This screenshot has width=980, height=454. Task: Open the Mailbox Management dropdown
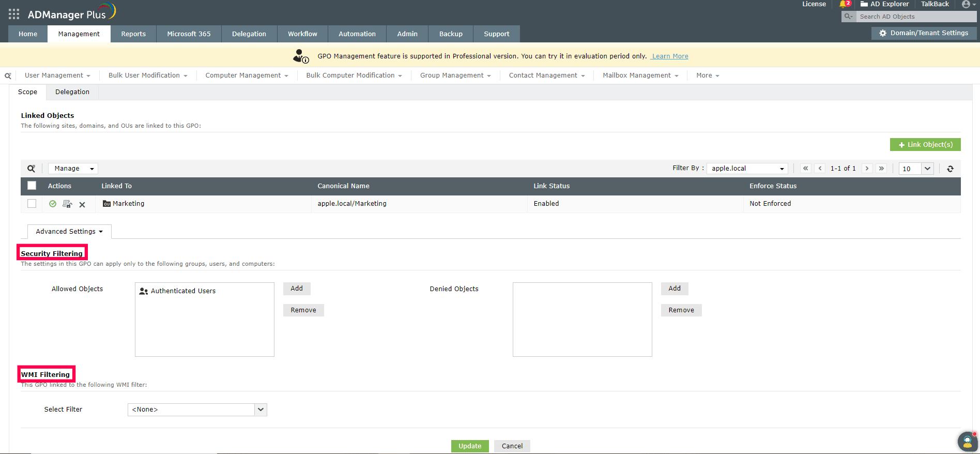640,75
